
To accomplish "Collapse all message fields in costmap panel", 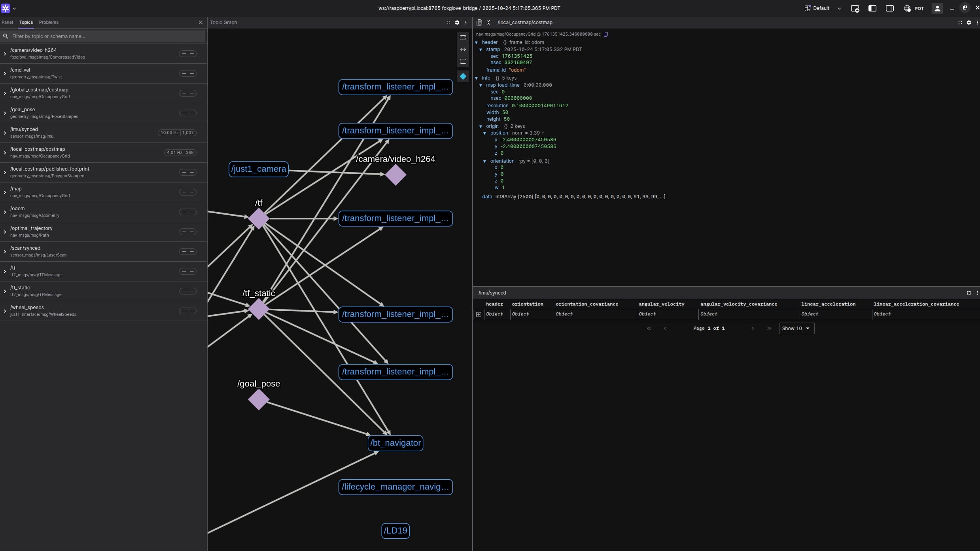I will [x=488, y=23].
